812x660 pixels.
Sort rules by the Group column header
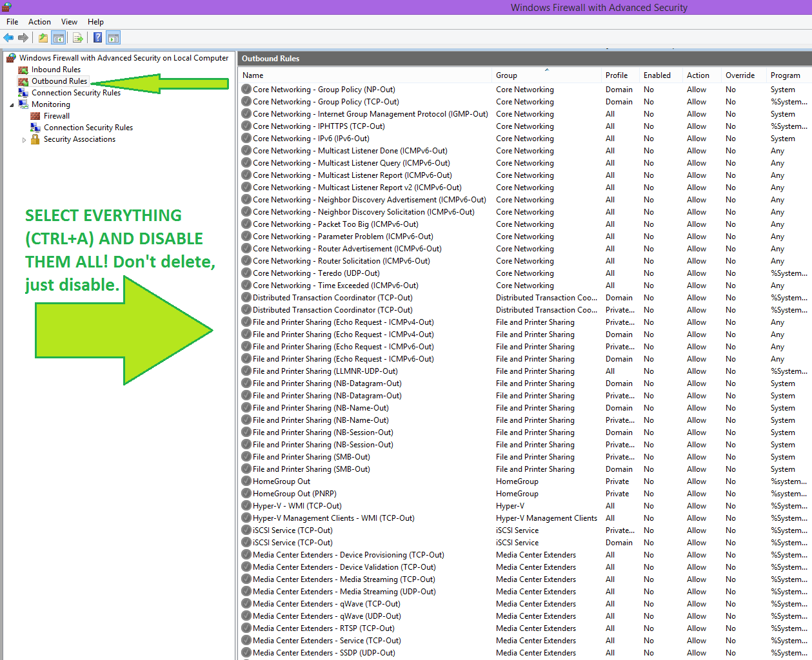coord(546,75)
